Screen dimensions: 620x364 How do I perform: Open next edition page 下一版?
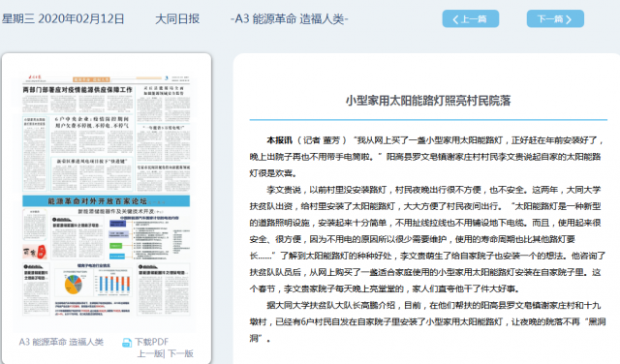point(181,353)
